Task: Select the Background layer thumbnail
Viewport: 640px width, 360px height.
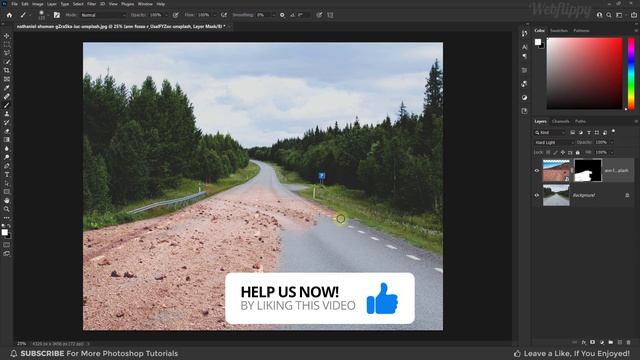Action: coord(556,195)
